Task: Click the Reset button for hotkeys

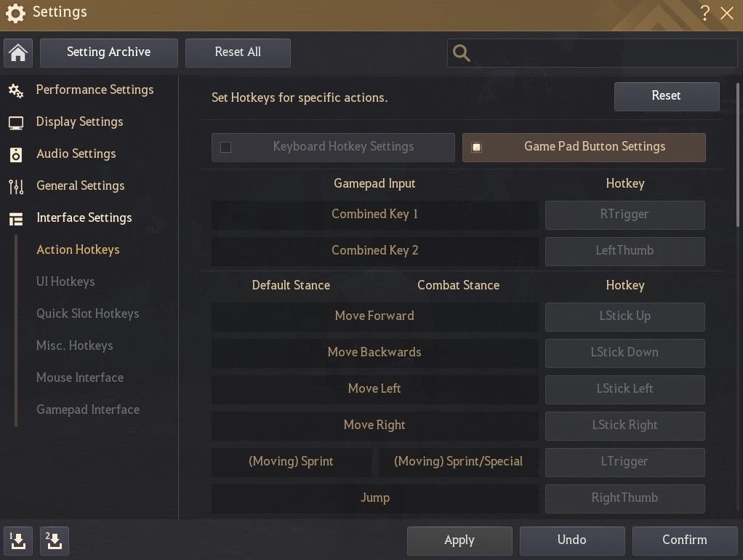Action: 666,95
